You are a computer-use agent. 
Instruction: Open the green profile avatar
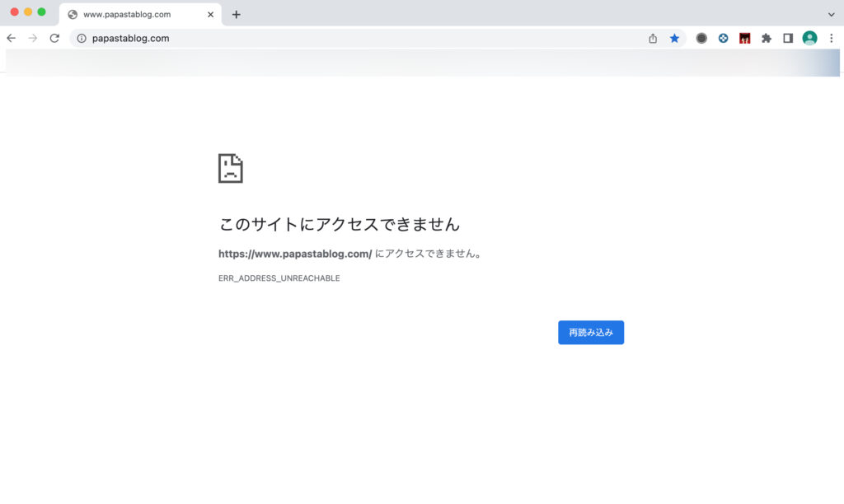pos(809,38)
